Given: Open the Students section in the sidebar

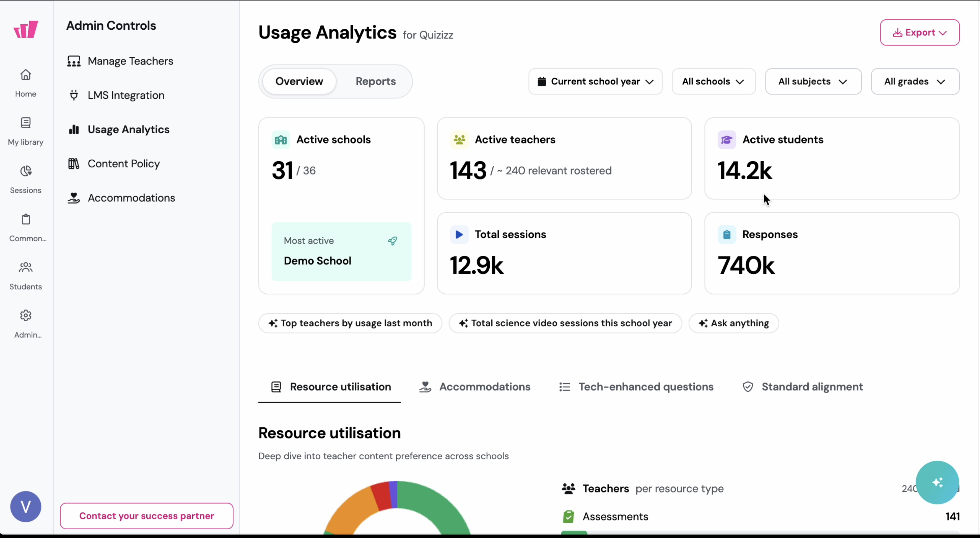Looking at the screenshot, I should tap(26, 276).
